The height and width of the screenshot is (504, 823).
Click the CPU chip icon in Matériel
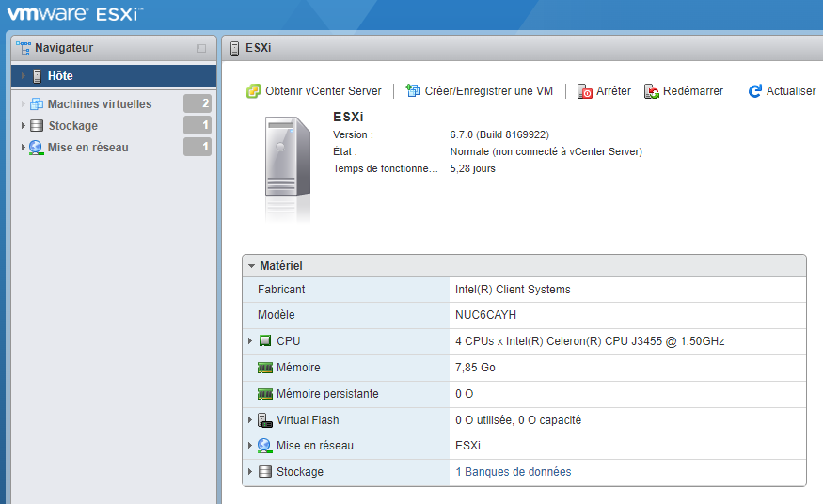click(265, 341)
